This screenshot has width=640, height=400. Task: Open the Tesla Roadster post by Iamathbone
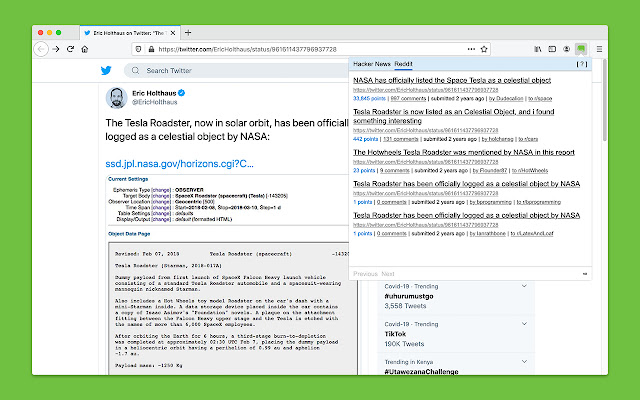pyautogui.click(x=467, y=215)
